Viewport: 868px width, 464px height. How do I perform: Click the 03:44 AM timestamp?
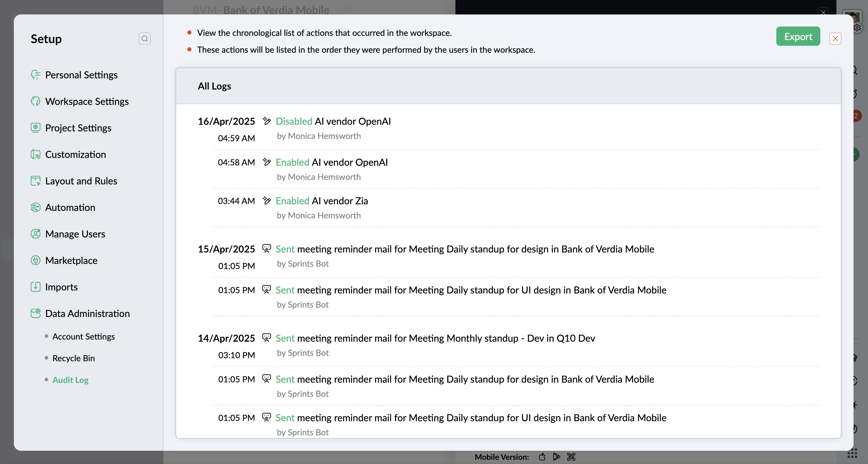tap(236, 201)
